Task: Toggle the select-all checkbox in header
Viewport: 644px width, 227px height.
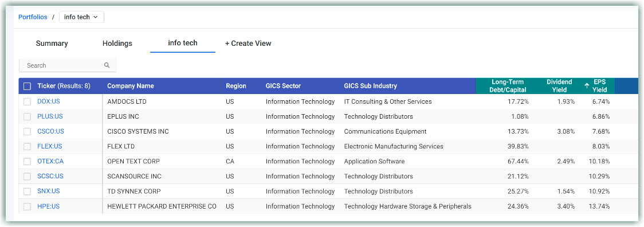Action: click(27, 86)
